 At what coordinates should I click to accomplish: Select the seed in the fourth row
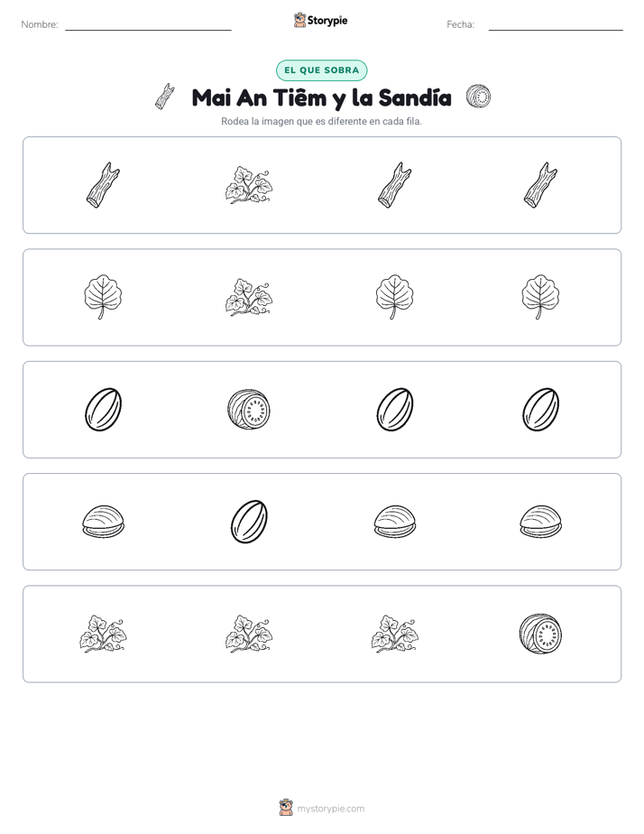click(x=249, y=522)
